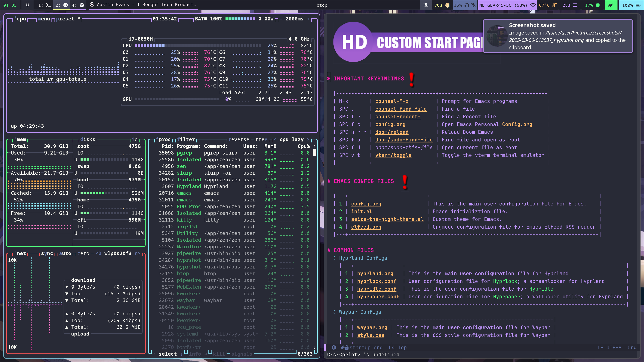Viewport: 644px width, 362px height.
Task: Toggle tree view in btop proc
Action: tap(261, 139)
